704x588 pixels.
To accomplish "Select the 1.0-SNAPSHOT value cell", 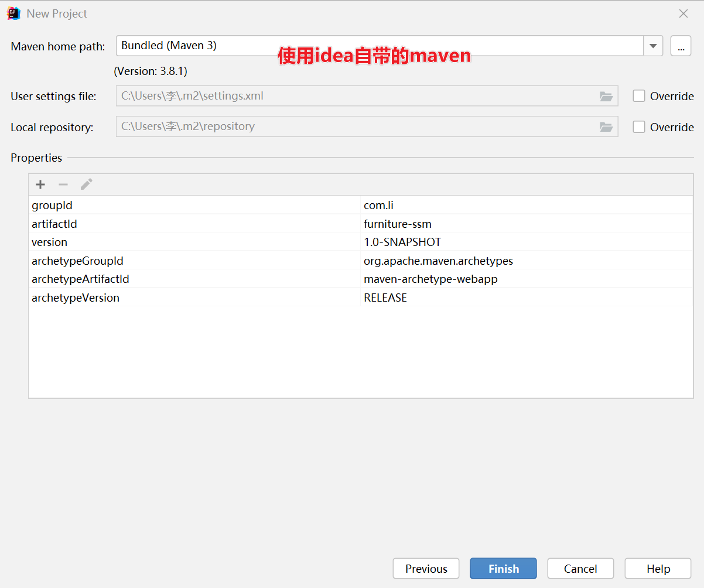I will pyautogui.click(x=527, y=242).
